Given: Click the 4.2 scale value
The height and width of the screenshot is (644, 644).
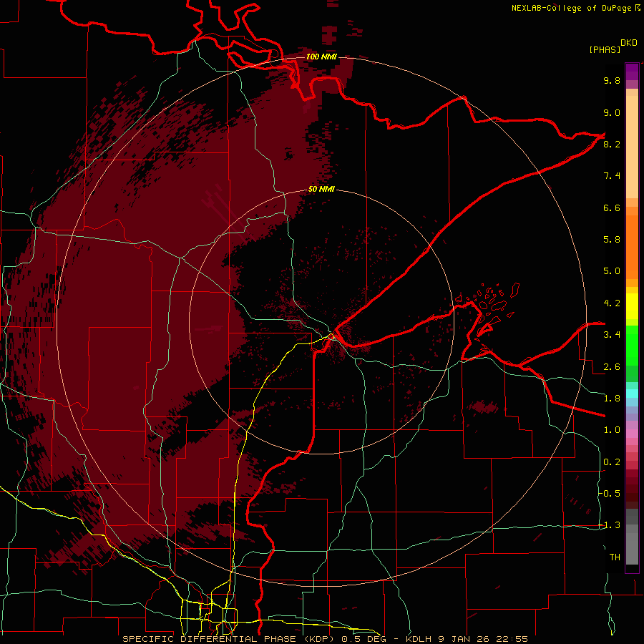Looking at the screenshot, I should (612, 303).
